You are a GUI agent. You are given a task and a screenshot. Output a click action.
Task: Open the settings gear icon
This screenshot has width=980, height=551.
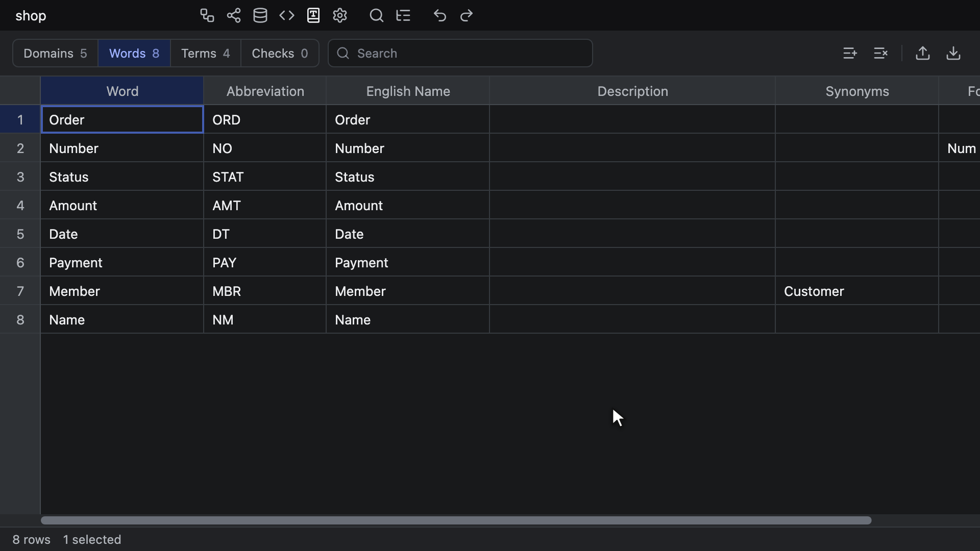[x=340, y=15]
